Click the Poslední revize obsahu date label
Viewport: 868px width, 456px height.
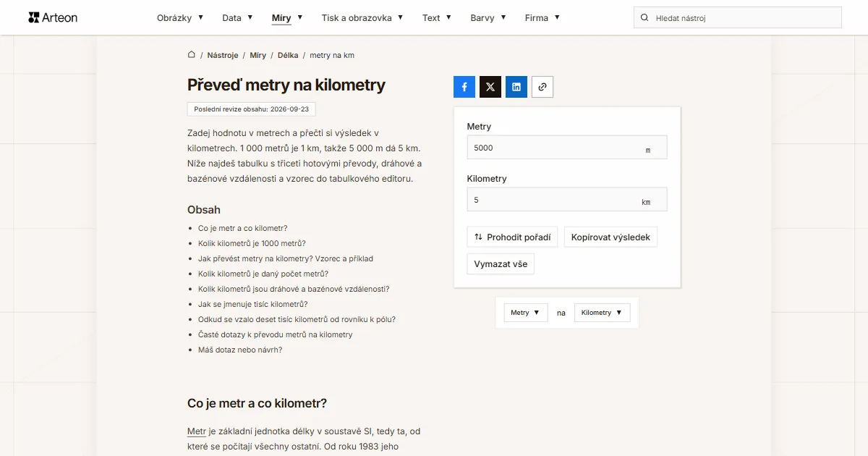click(x=251, y=109)
